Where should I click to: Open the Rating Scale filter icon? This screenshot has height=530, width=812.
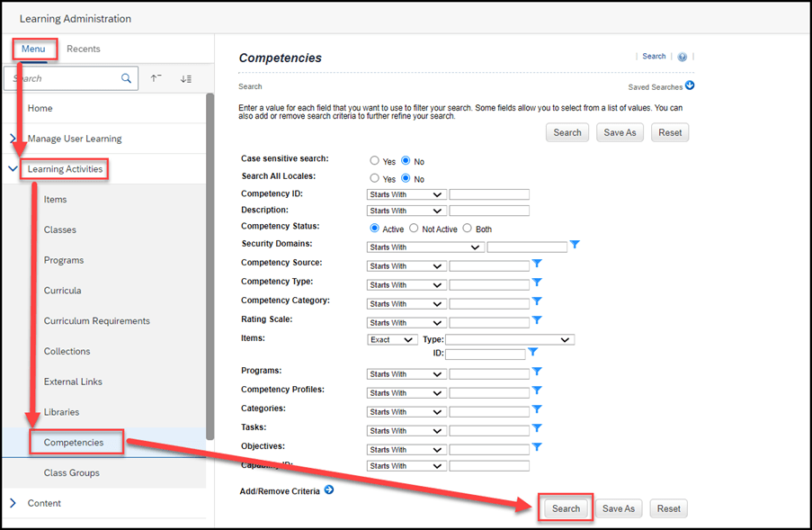(537, 320)
